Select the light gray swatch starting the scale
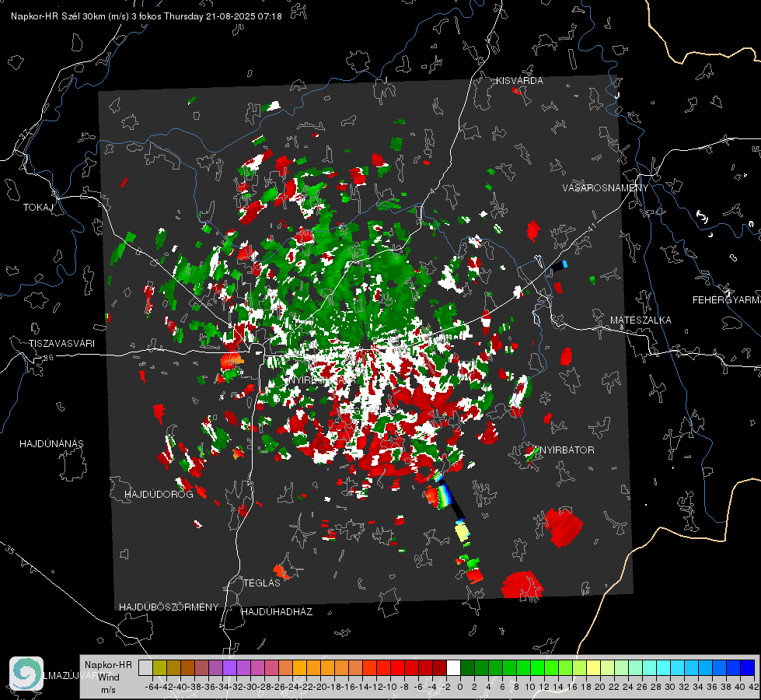The width and height of the screenshot is (761, 700). pos(145,667)
